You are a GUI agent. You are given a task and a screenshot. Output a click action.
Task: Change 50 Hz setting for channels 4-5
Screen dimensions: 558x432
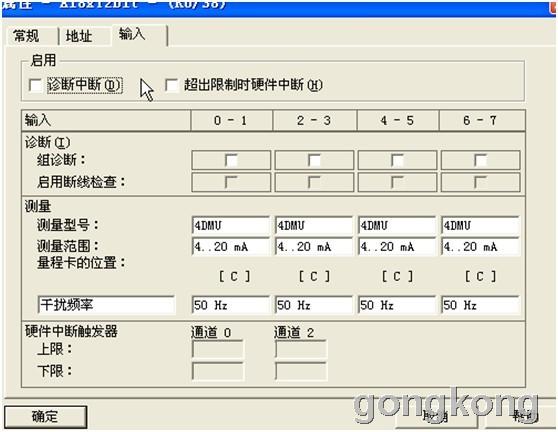[397, 305]
